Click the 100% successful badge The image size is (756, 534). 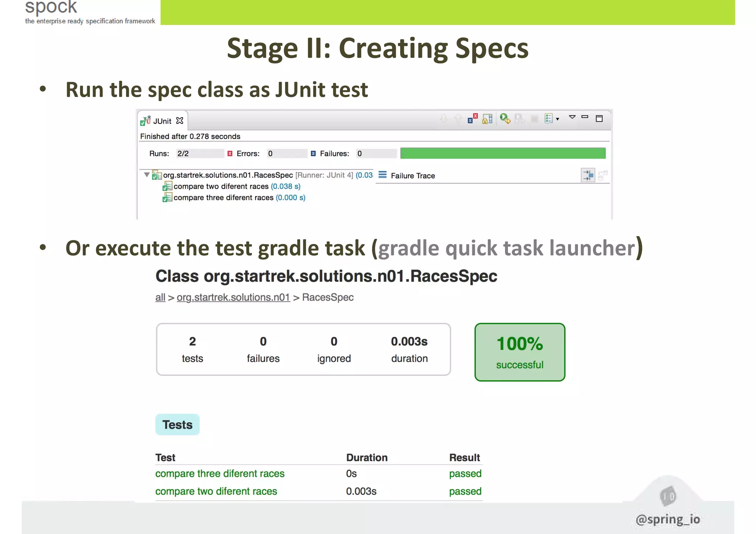[520, 352]
